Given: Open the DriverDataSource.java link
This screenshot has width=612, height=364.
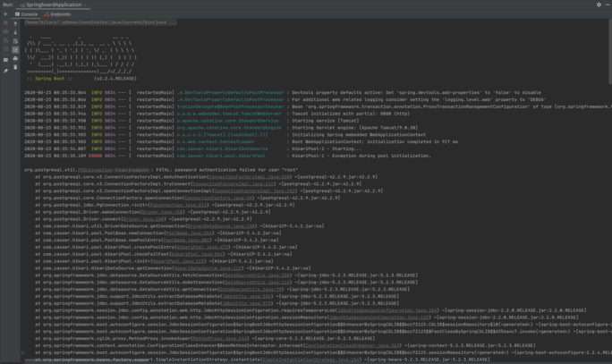Looking at the screenshot, I should 221,226.
